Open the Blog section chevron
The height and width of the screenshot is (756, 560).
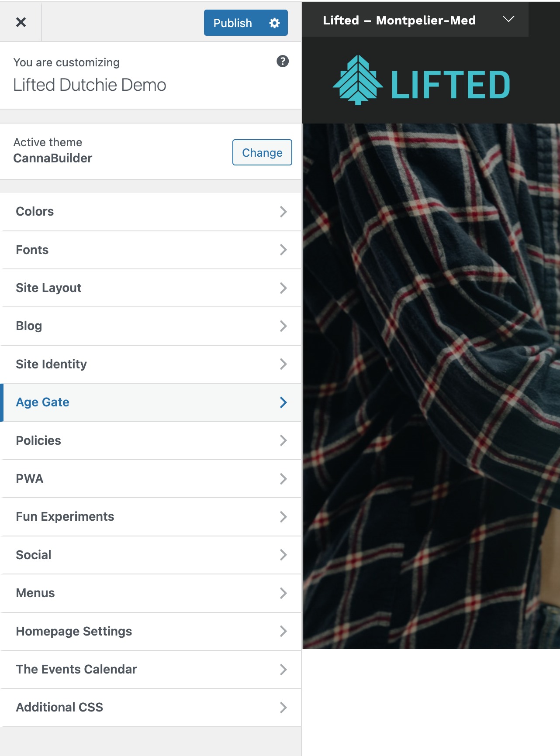[x=283, y=326]
